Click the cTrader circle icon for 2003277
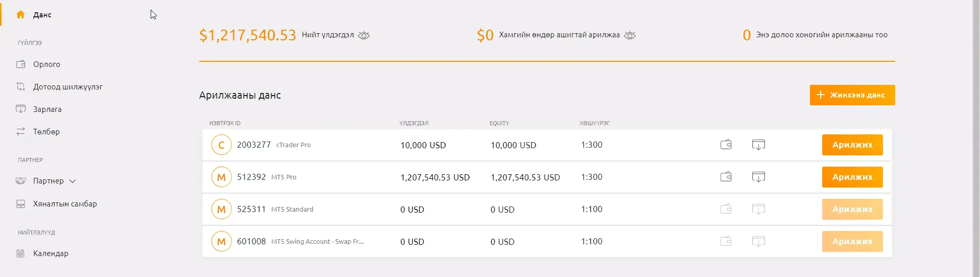The width and height of the screenshot is (980, 277). click(221, 145)
